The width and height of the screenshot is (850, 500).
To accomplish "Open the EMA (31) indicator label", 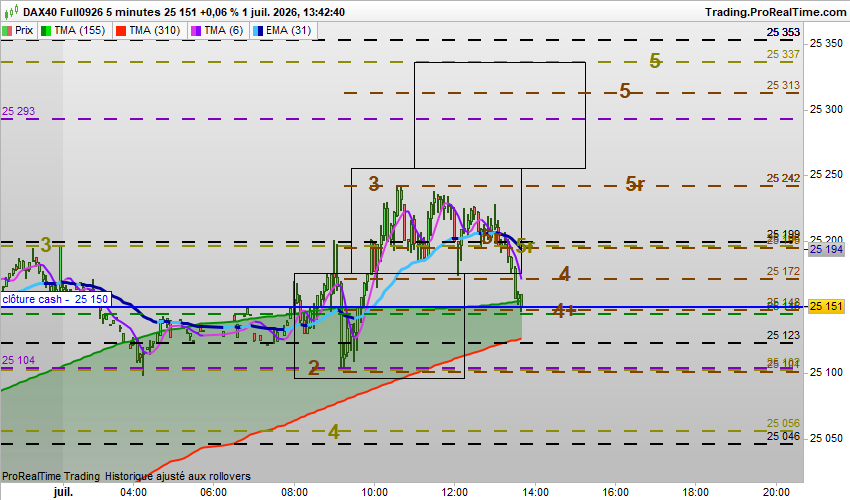I will pyautogui.click(x=288, y=30).
